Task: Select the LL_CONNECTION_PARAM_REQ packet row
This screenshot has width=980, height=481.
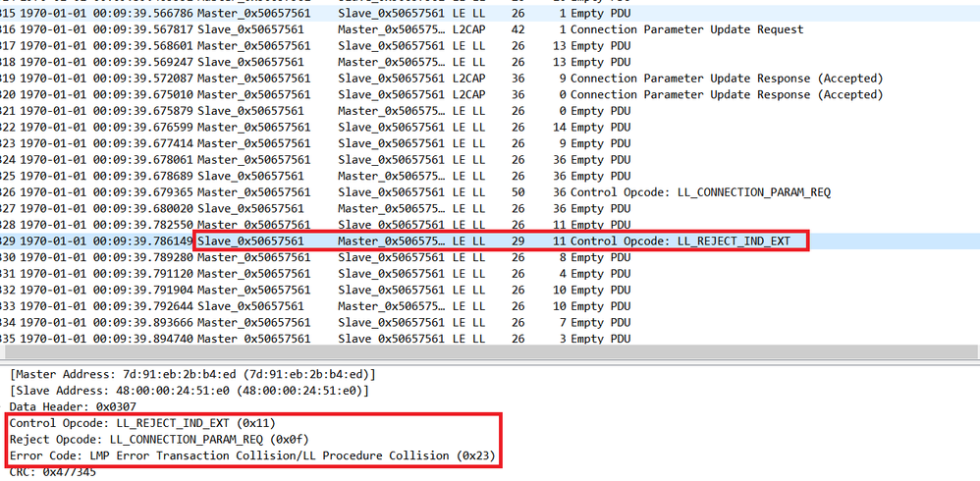Action: pos(490,192)
